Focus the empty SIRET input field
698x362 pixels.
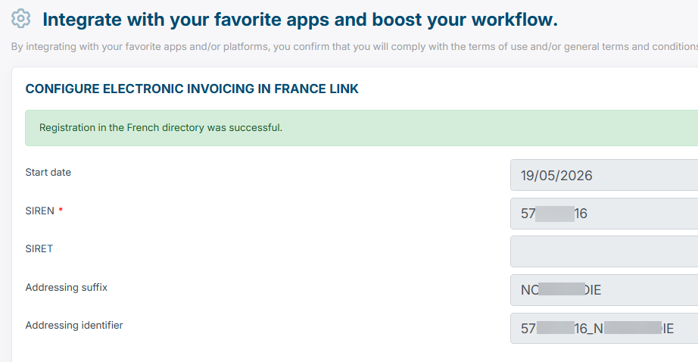coord(604,252)
